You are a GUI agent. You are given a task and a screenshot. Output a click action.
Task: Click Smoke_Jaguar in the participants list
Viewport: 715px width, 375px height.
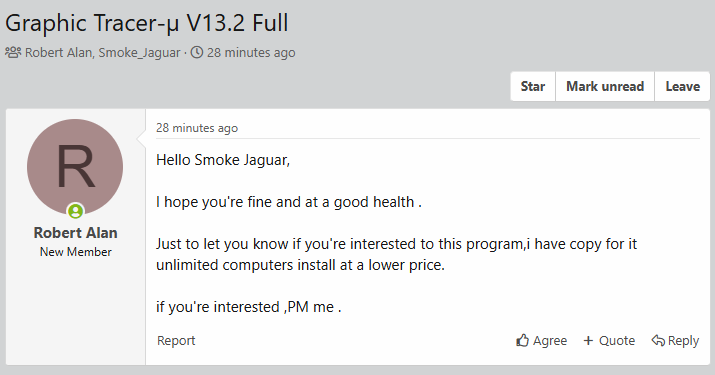(x=139, y=52)
